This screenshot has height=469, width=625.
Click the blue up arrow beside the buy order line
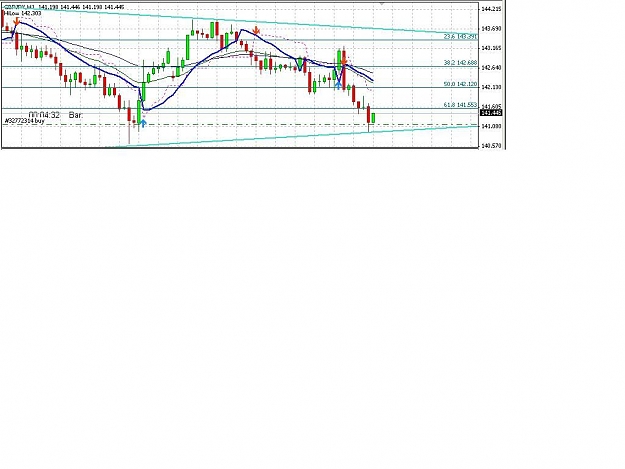(x=142, y=123)
